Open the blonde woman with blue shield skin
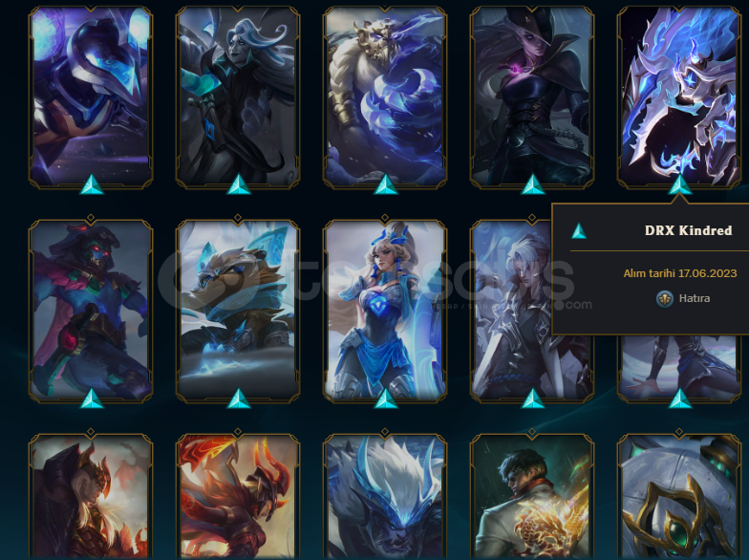Image resolution: width=749 pixels, height=560 pixels. (x=385, y=310)
